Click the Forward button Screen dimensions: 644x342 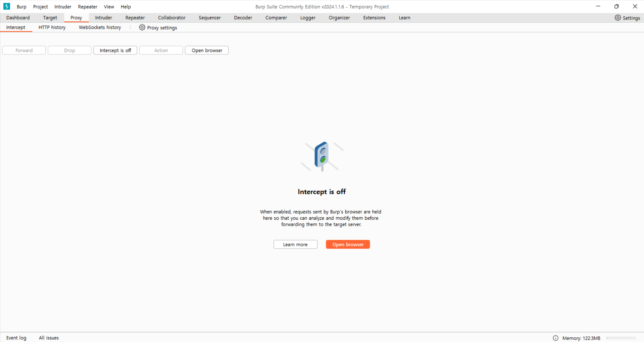pos(24,50)
